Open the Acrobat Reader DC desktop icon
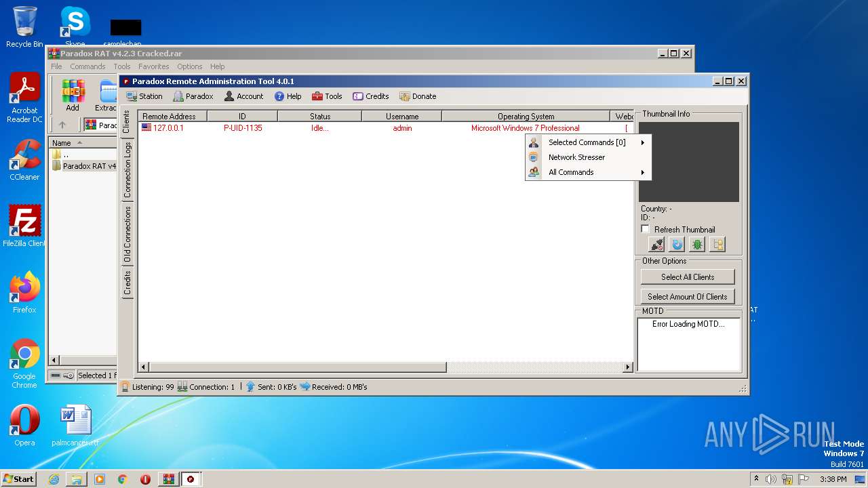The width and height of the screenshot is (868, 488). 24,98
